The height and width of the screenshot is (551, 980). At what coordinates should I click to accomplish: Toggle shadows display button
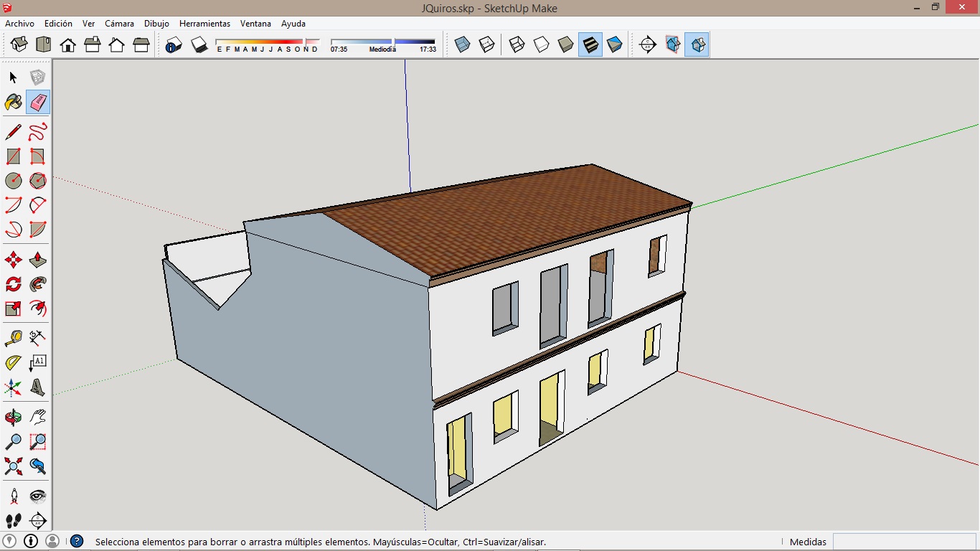point(199,45)
